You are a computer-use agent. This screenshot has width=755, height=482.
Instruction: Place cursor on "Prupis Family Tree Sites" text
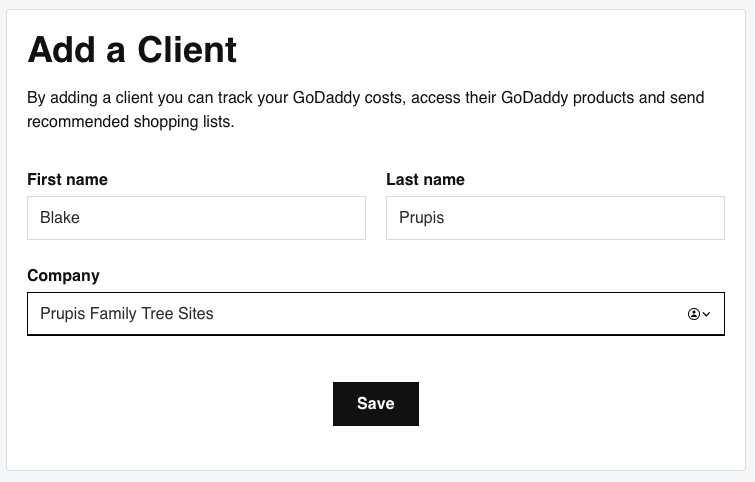coord(127,314)
